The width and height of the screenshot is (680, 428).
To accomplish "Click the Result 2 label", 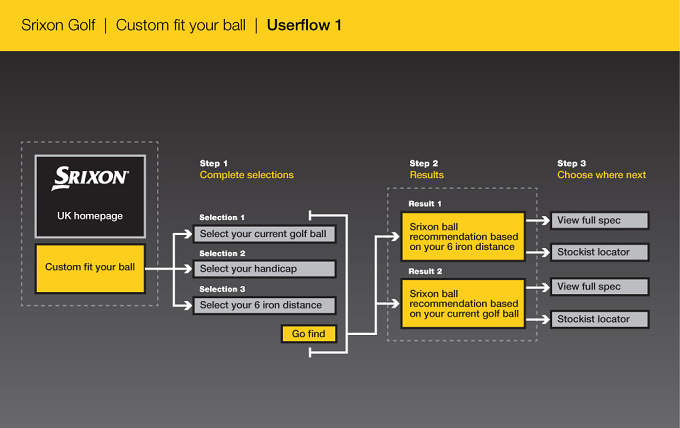I will tap(425, 271).
